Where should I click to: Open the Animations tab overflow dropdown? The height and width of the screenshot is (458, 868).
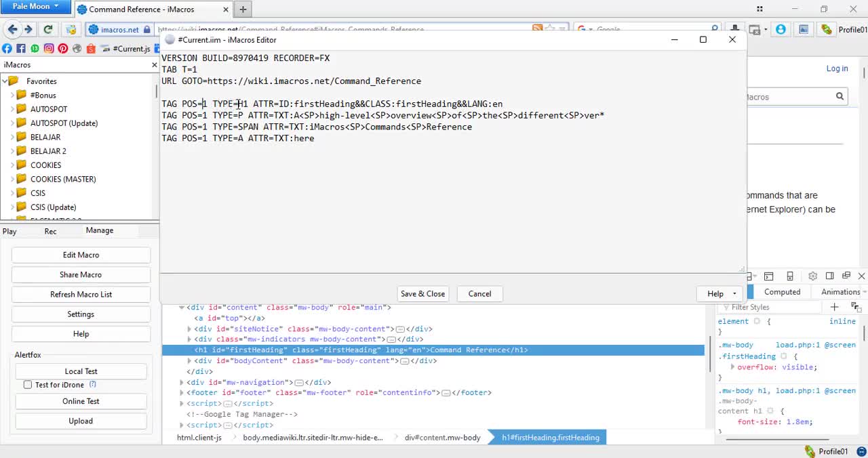[865, 292]
